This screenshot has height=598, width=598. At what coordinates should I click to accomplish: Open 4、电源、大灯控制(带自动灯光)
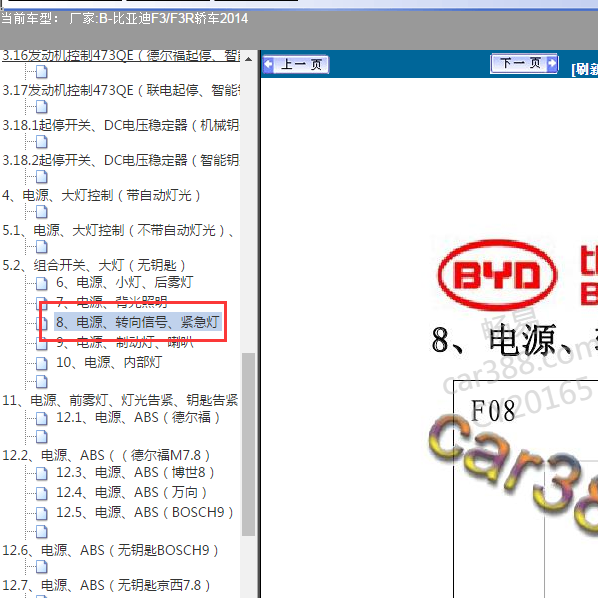tap(101, 195)
